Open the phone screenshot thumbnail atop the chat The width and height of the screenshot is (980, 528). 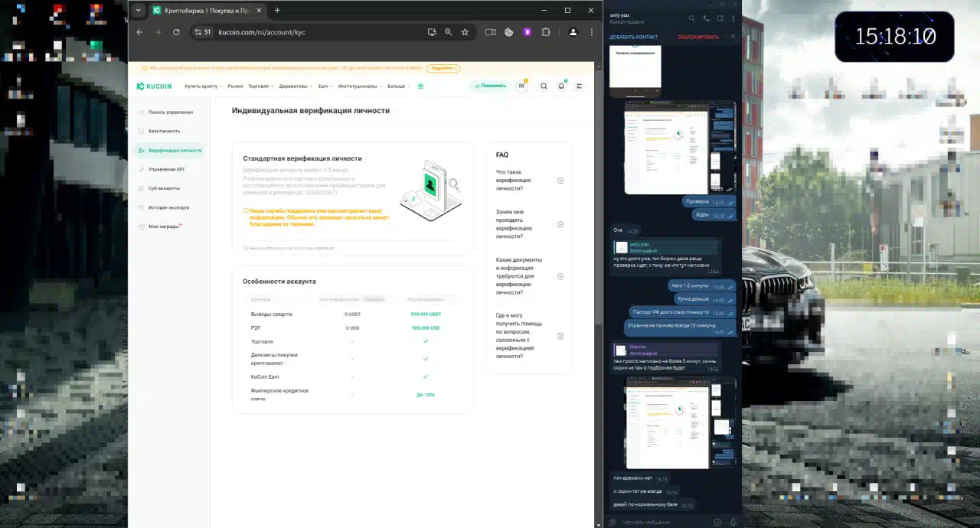click(x=635, y=71)
